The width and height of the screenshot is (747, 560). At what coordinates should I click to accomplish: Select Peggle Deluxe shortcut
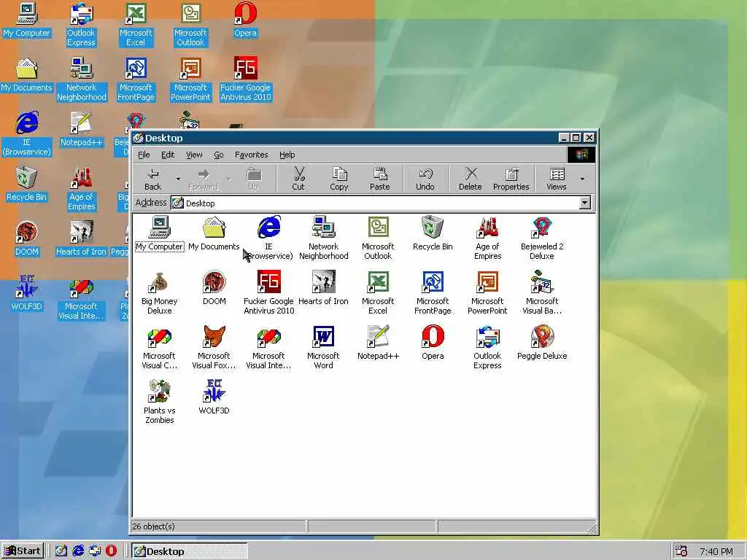pos(542,343)
